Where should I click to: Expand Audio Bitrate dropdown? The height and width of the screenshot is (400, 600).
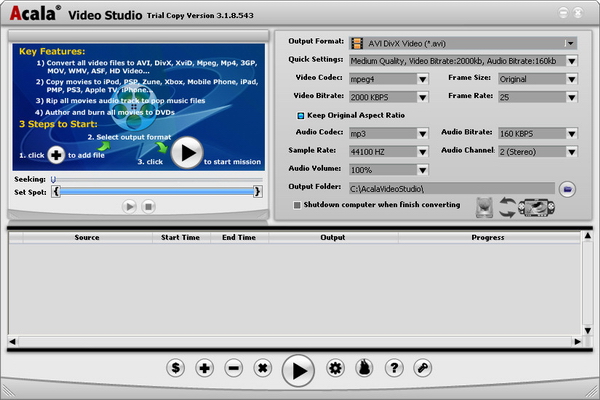click(572, 134)
